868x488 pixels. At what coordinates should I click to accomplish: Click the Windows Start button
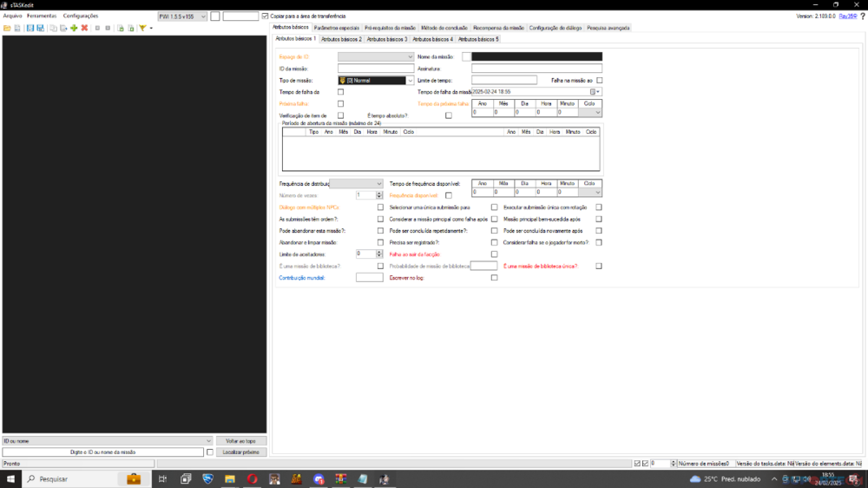[10, 478]
